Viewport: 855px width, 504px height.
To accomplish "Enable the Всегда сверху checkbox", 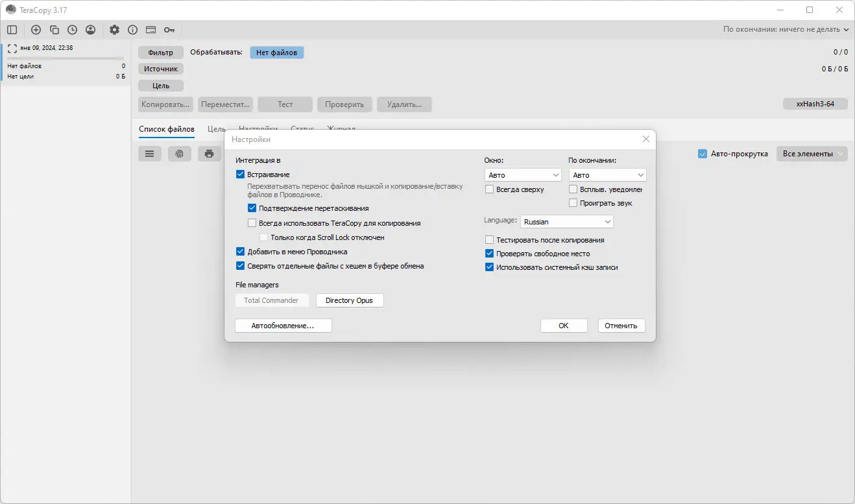I will (x=490, y=189).
